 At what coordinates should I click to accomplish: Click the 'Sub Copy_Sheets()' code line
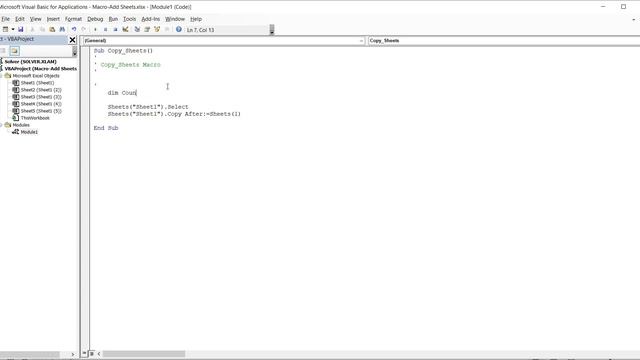click(123, 51)
